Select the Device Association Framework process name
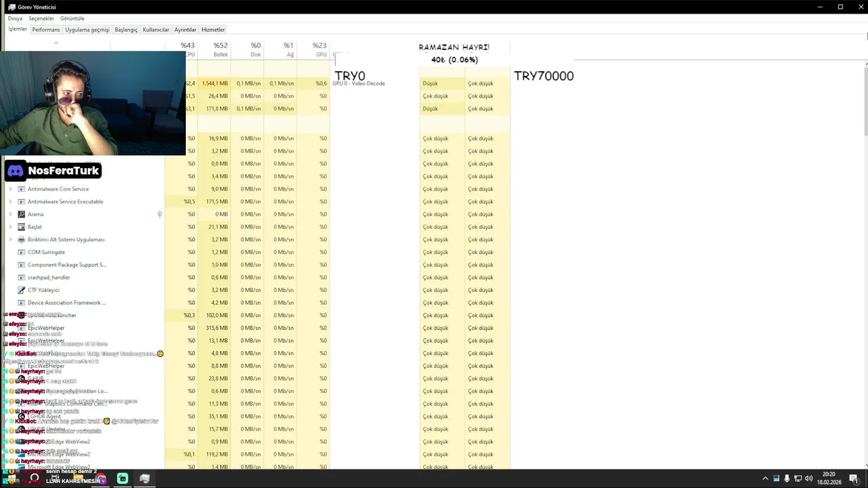Screen dimensions: 868x488 [66, 303]
